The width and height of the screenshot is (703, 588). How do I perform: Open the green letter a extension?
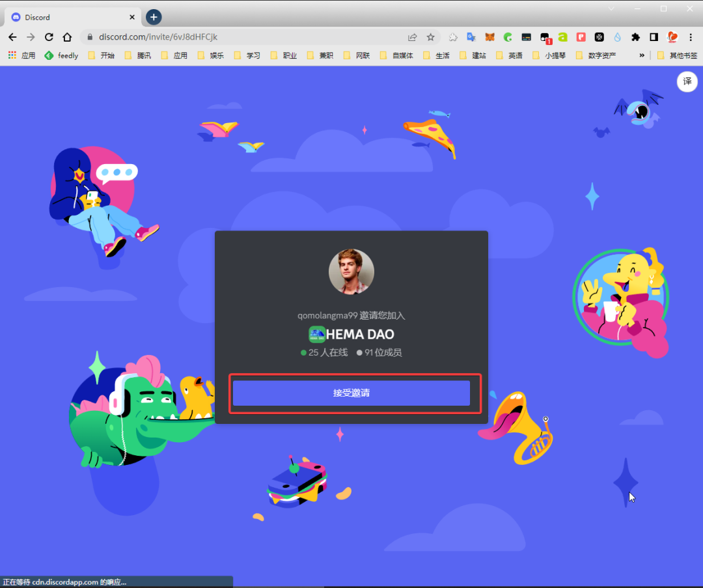click(x=562, y=37)
